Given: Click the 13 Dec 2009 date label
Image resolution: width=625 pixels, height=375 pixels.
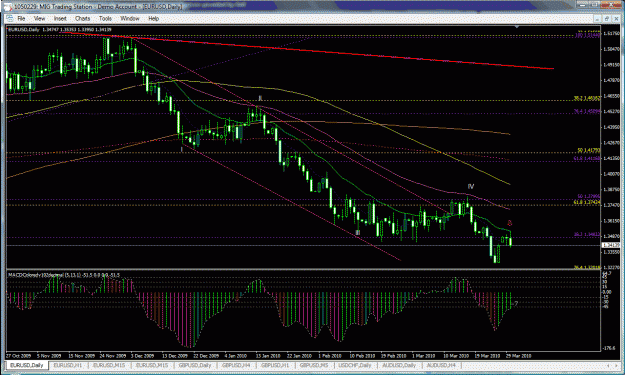Looking at the screenshot, I should (x=175, y=355).
